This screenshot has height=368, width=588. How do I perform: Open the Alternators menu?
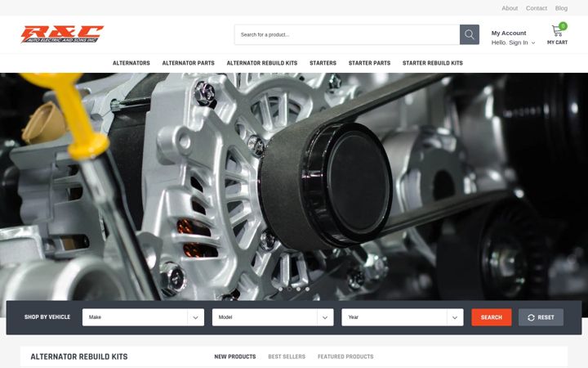tap(131, 63)
